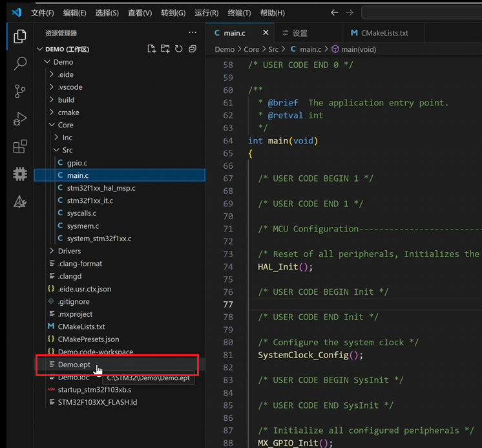Expand the Inc folder

(x=56, y=138)
